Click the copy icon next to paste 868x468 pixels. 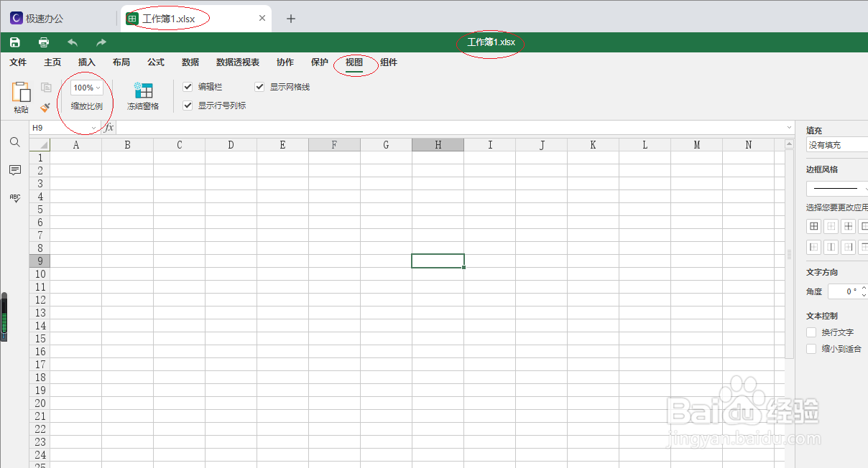coord(45,86)
